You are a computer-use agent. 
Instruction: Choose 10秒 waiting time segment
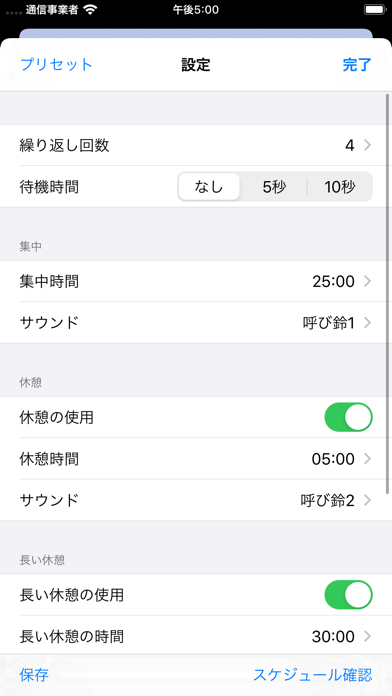(340, 187)
